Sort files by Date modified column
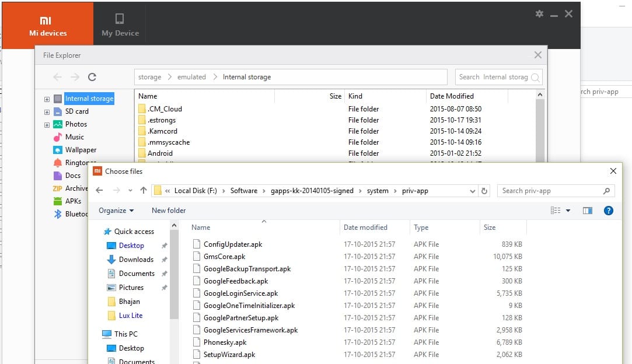 point(365,228)
